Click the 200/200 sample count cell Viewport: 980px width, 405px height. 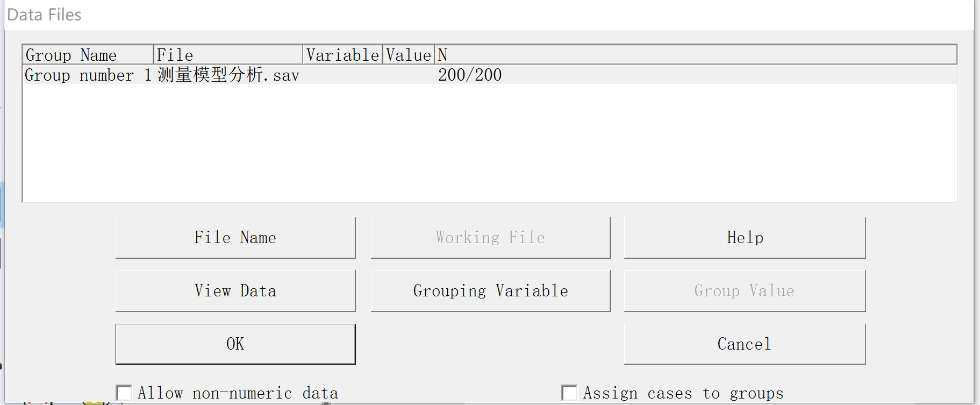click(470, 75)
